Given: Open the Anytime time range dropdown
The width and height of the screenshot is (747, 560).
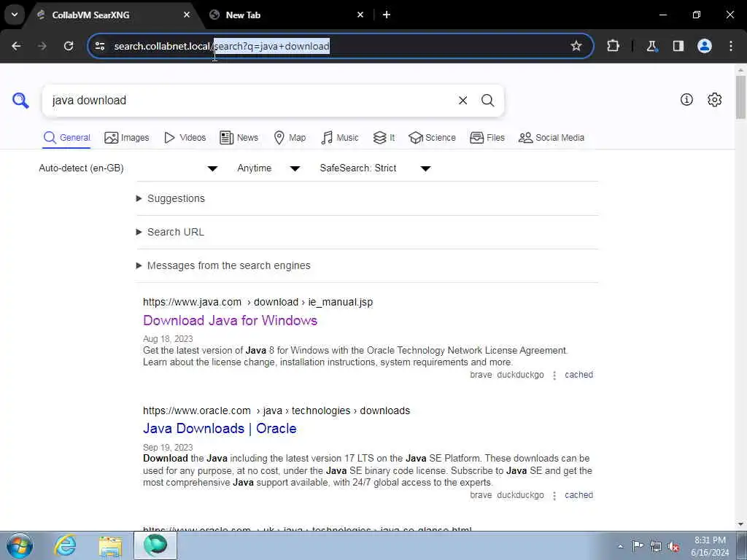Looking at the screenshot, I should [268, 168].
